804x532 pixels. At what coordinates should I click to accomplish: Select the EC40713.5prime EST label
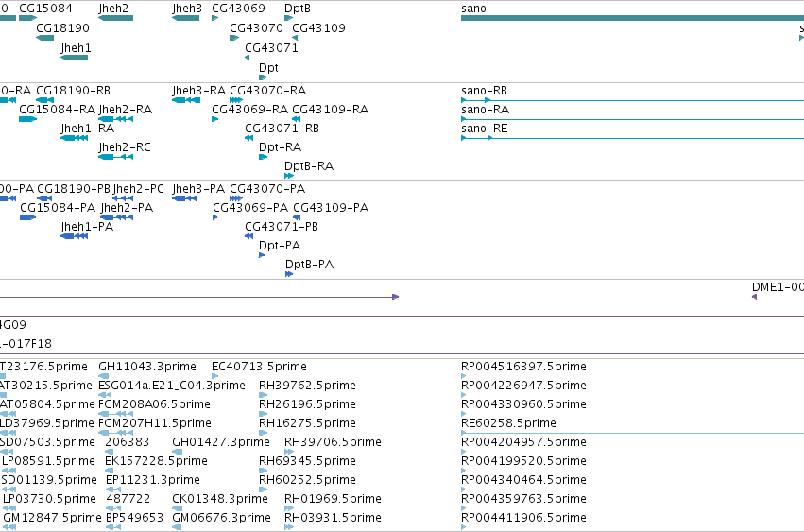pos(260,367)
